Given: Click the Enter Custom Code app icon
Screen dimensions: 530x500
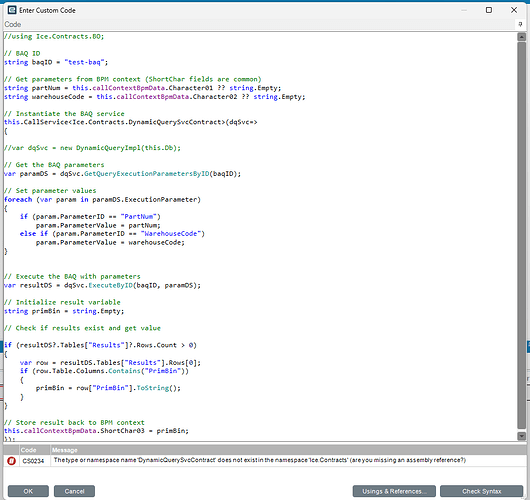Looking at the screenshot, I should [x=12, y=10].
